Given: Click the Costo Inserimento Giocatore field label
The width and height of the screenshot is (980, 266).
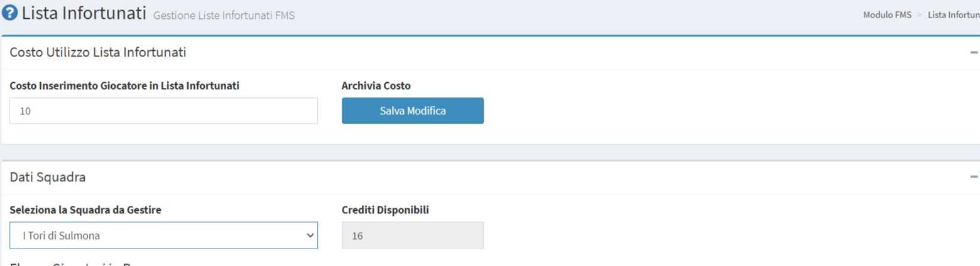Looking at the screenshot, I should [124, 86].
